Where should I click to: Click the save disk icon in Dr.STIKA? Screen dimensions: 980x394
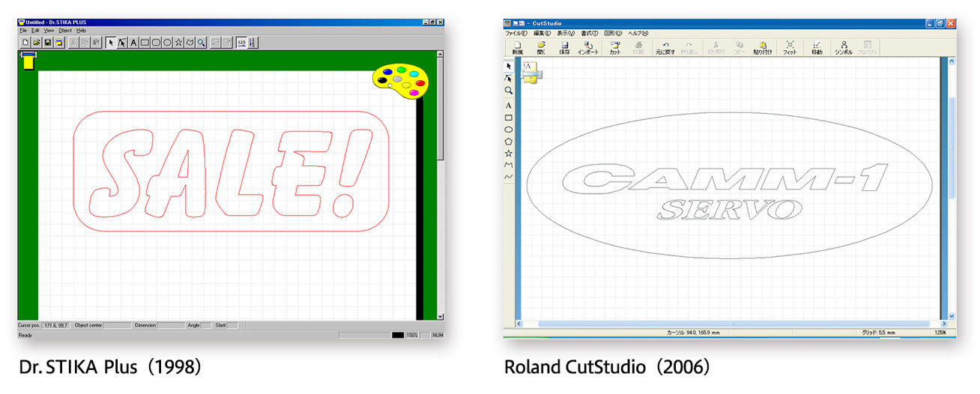[47, 43]
